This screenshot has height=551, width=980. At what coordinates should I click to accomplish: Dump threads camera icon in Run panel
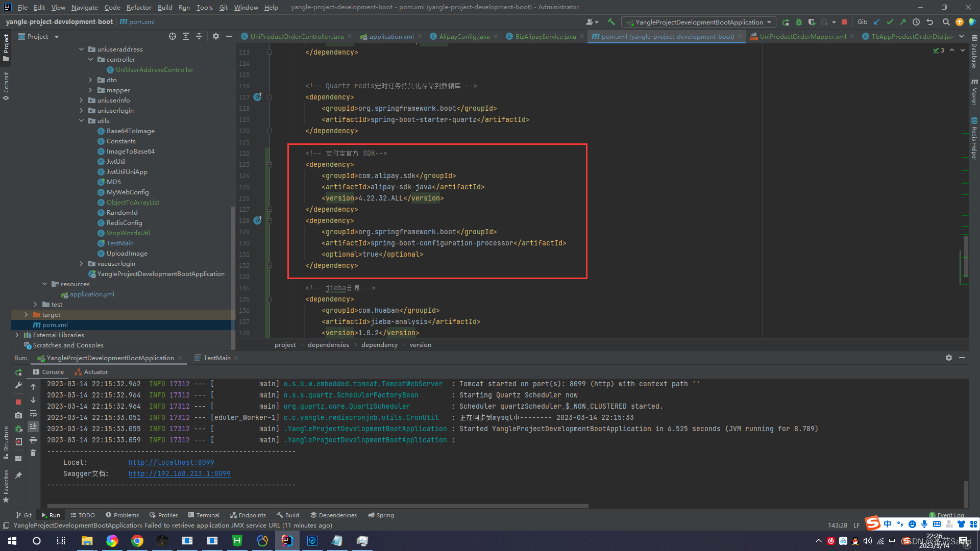tap(18, 415)
